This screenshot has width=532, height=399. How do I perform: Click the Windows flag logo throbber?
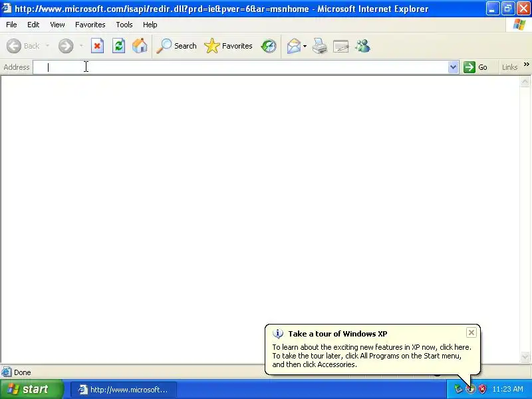(x=519, y=25)
